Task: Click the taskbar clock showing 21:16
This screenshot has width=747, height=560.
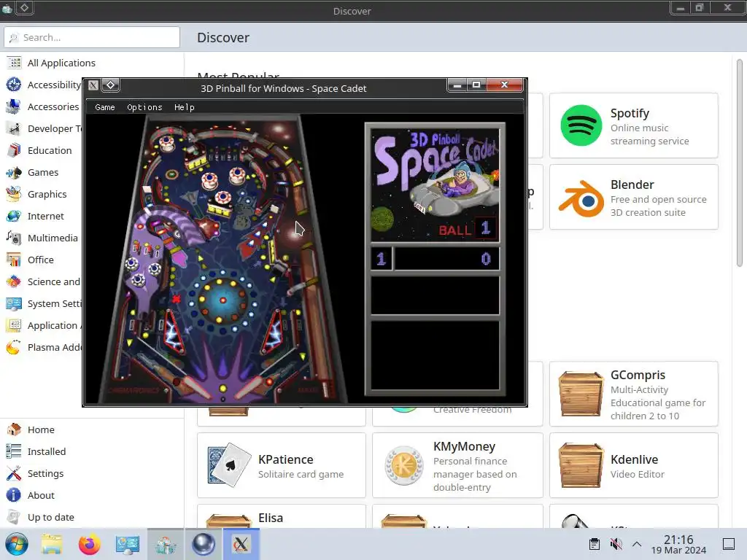Action: point(678,544)
